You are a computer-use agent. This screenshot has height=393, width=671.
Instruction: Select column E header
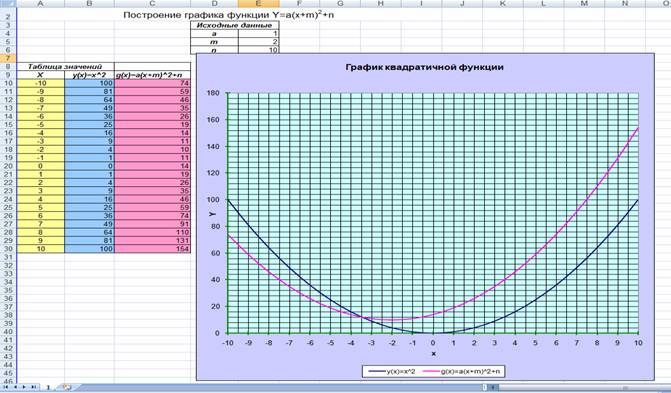point(258,3)
